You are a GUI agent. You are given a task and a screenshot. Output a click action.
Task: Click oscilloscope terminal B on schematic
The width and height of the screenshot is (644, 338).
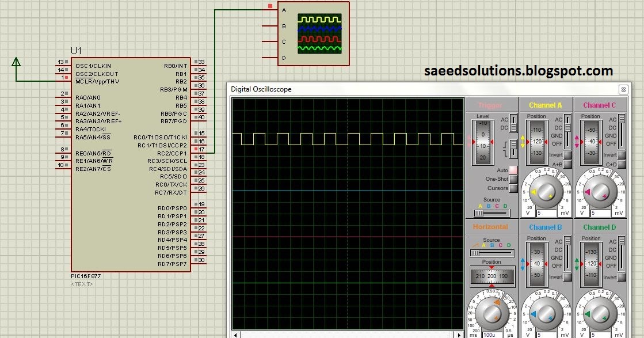point(270,26)
